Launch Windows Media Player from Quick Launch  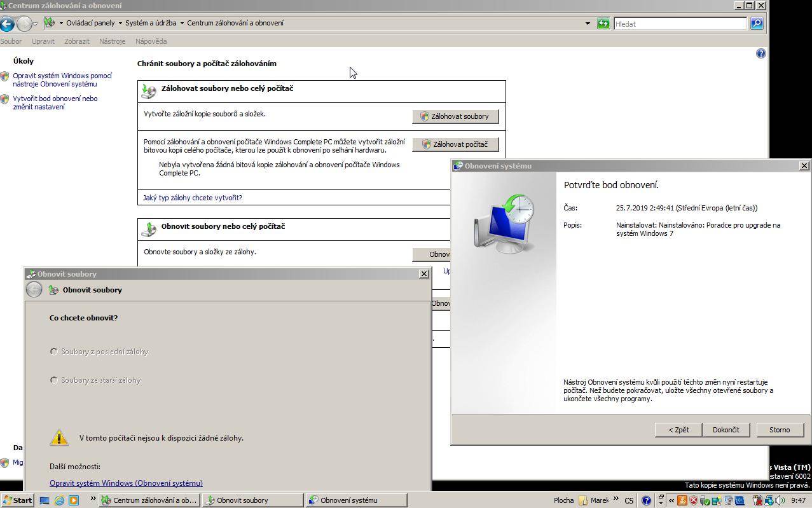point(74,500)
